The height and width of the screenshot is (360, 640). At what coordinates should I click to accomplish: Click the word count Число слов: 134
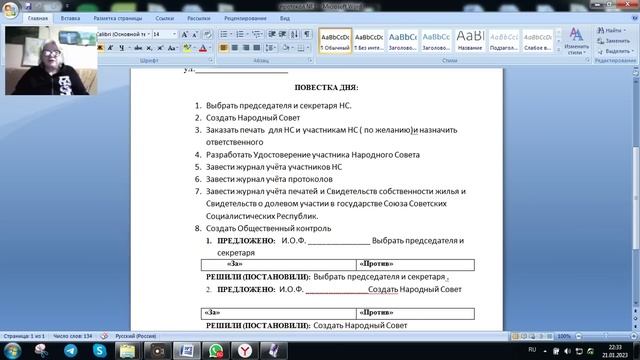click(73, 336)
